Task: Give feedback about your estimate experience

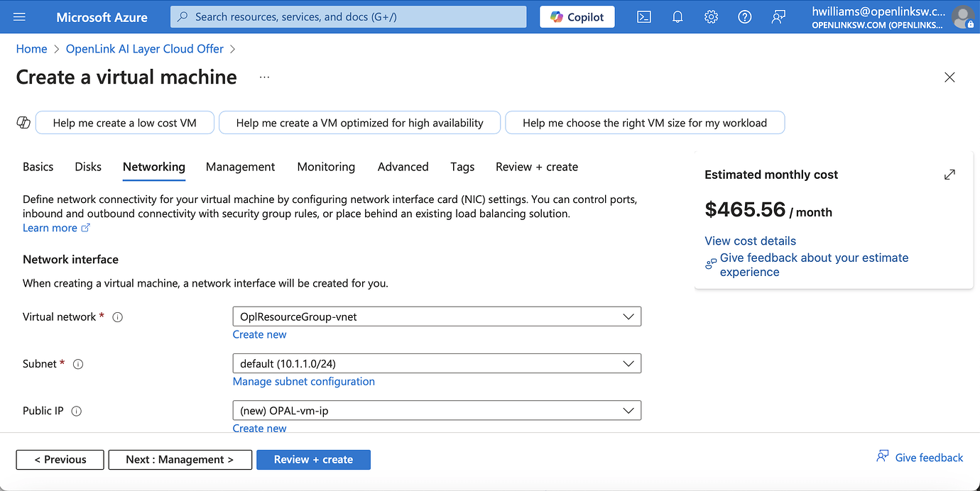Action: (814, 265)
